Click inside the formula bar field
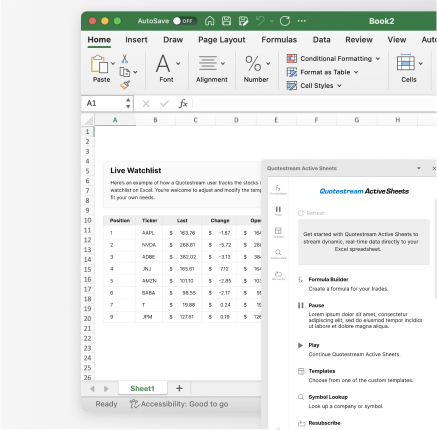The width and height of the screenshot is (437, 430). click(314, 104)
